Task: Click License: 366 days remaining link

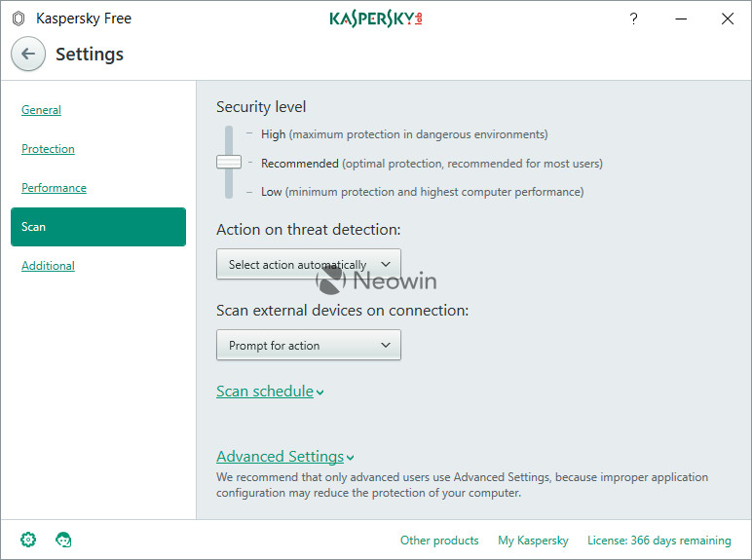Action: (x=658, y=541)
